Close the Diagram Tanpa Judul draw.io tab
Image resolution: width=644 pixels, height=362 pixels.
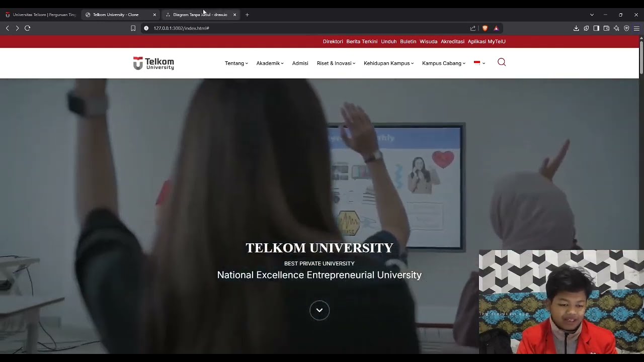coord(234,15)
